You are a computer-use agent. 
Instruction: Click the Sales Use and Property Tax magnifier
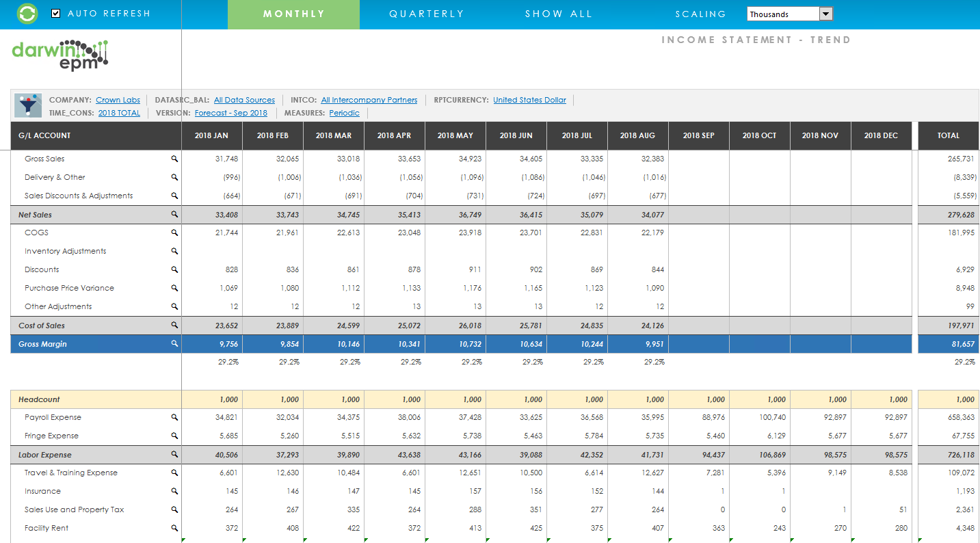coord(174,509)
